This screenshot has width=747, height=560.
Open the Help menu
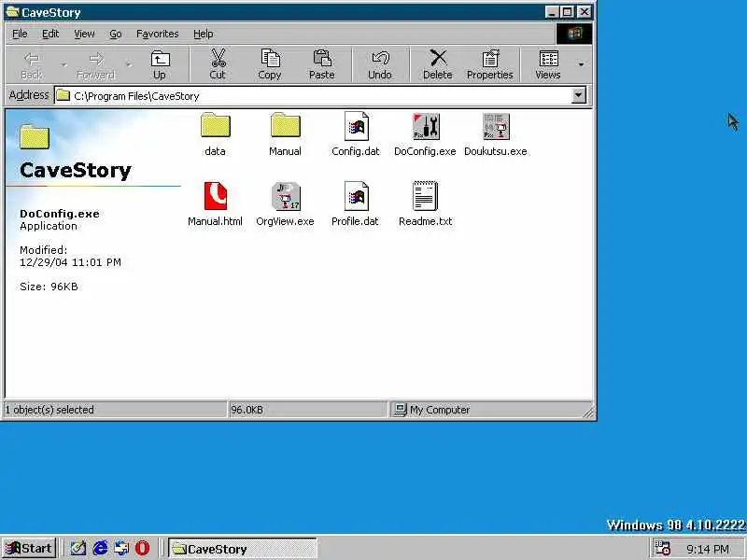coord(204,34)
